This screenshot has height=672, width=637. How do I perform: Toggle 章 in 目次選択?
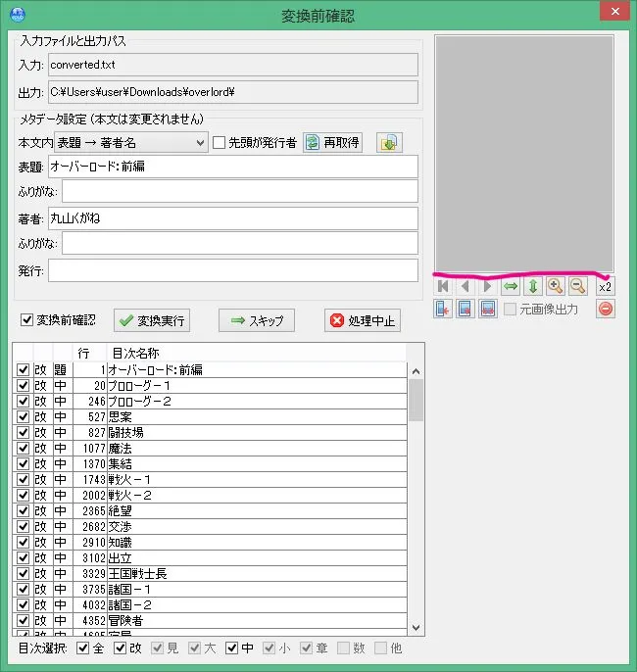pyautogui.click(x=306, y=648)
